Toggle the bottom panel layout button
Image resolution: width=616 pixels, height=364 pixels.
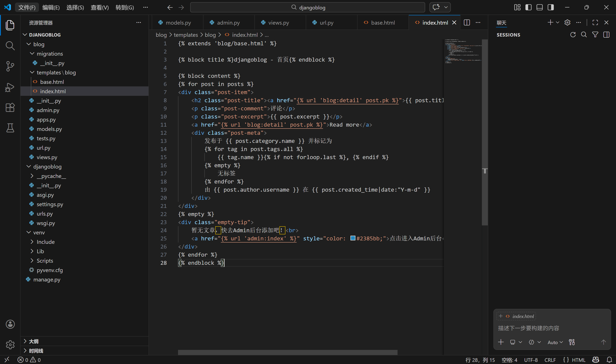tap(539, 7)
